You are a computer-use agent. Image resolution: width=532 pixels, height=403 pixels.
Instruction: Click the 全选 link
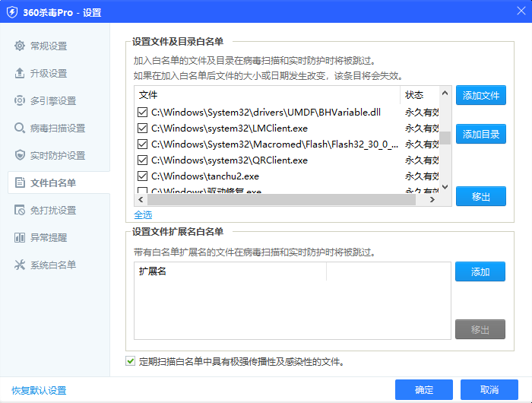click(x=143, y=215)
